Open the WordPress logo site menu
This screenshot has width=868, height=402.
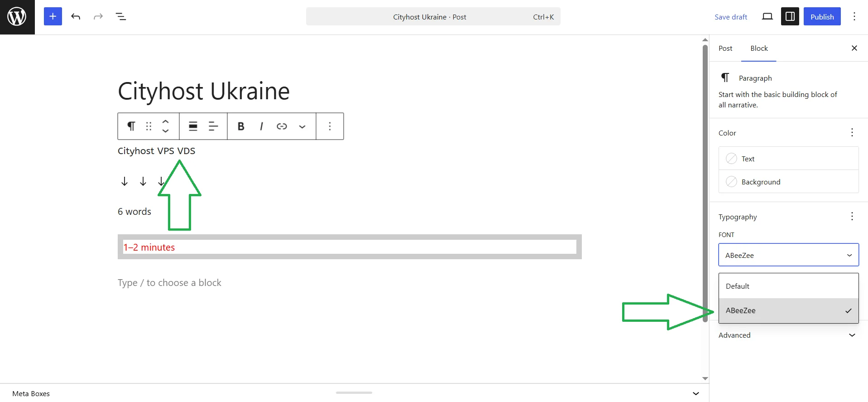(x=17, y=17)
